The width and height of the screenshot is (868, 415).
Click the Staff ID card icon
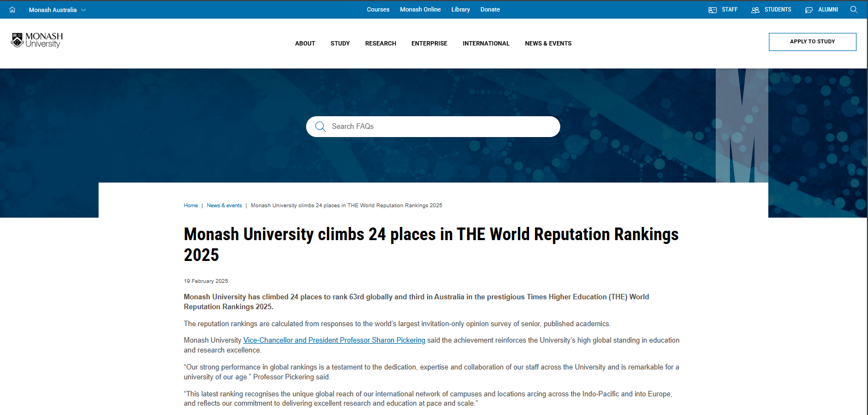point(712,10)
